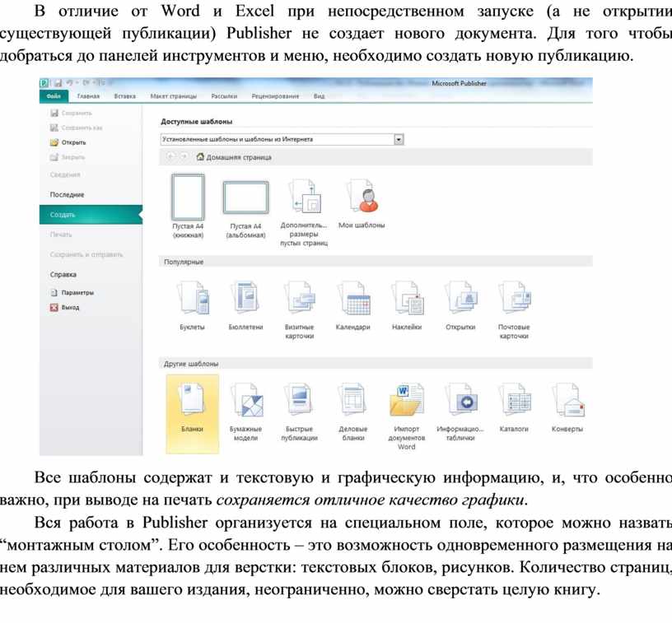
Task: Open Бумажные модели templates
Action: tap(245, 411)
